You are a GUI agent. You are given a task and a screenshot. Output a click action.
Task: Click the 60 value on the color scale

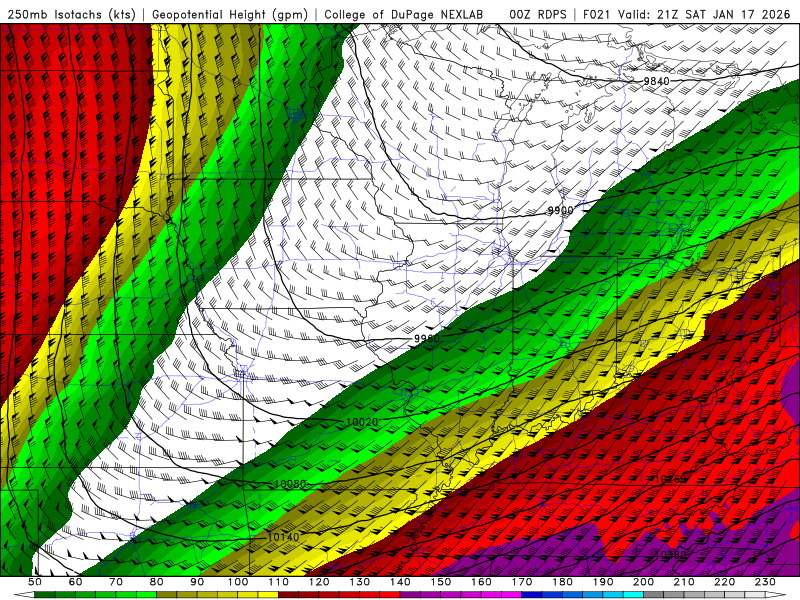point(75,582)
